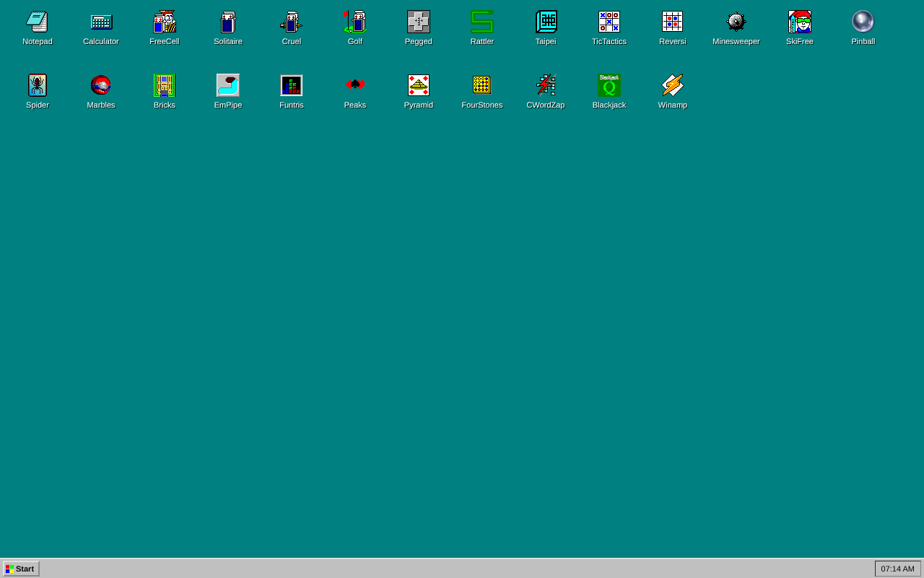Click the Blackjack game icon
This screenshot has width=924, height=578.
click(x=609, y=85)
